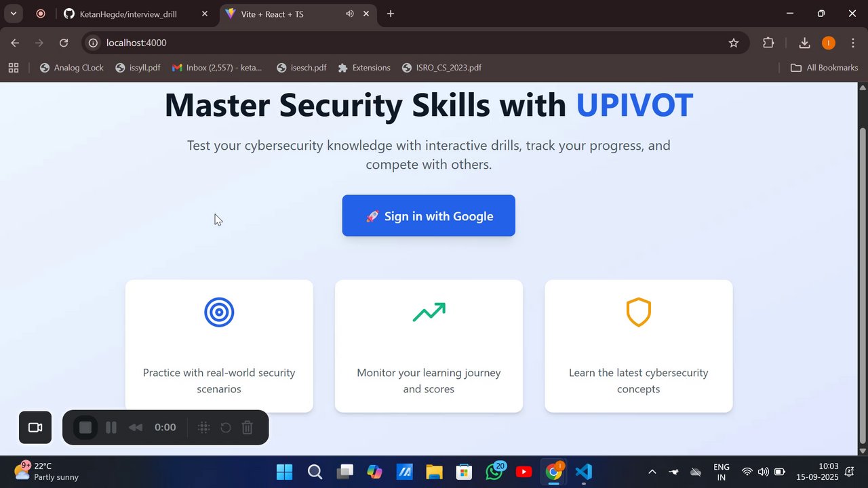The height and width of the screenshot is (488, 868).
Task: Go back to the previous page
Action: tap(15, 43)
